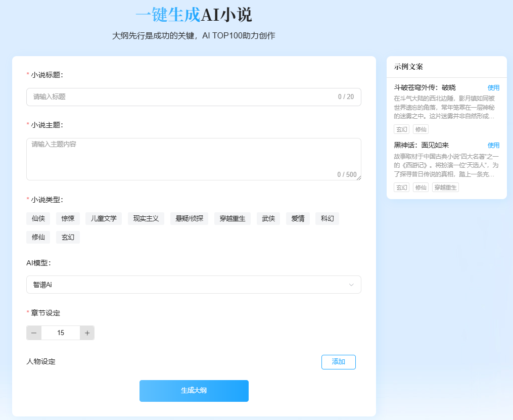Click the 0 / 500 theme character counter
The image size is (513, 420).
(347, 175)
